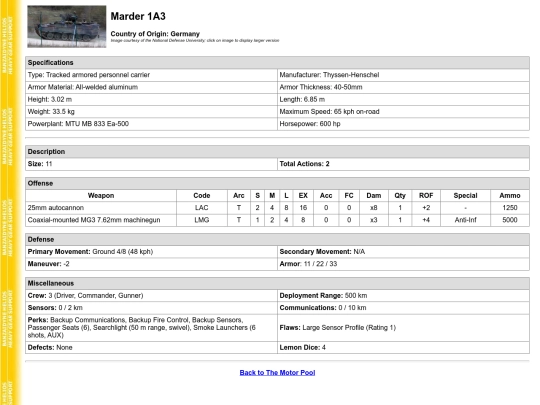The height and width of the screenshot is (405, 540).
Task: Click the Special column header
Action: [465, 196]
